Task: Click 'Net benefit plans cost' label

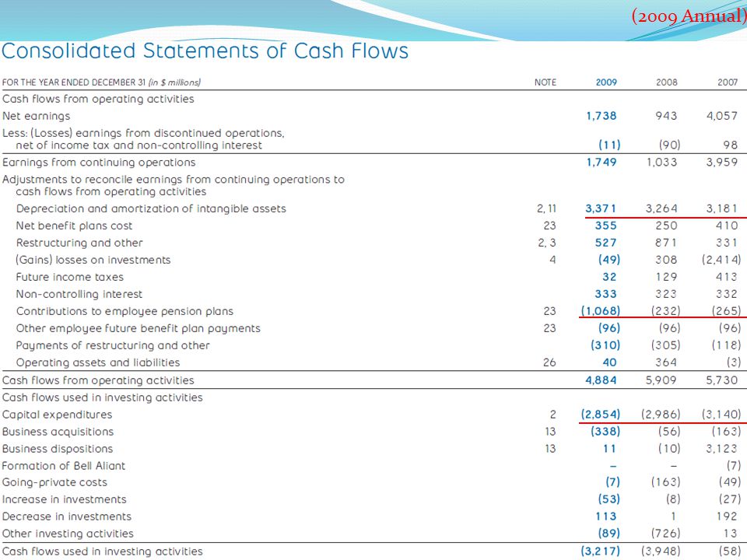Action: 74,226
